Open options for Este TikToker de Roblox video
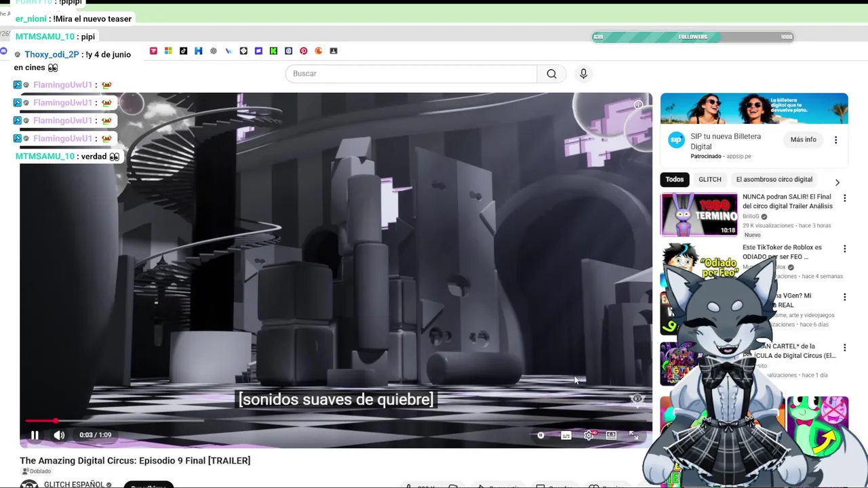 point(844,249)
